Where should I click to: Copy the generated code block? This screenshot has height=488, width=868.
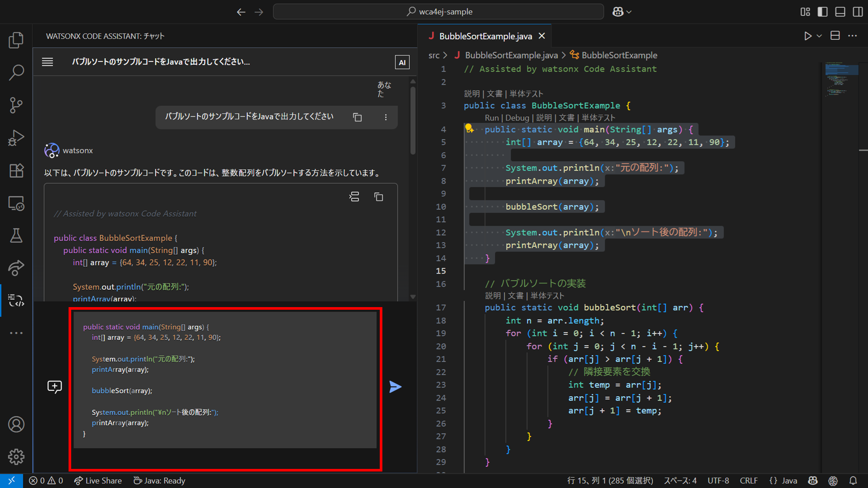coord(378,197)
